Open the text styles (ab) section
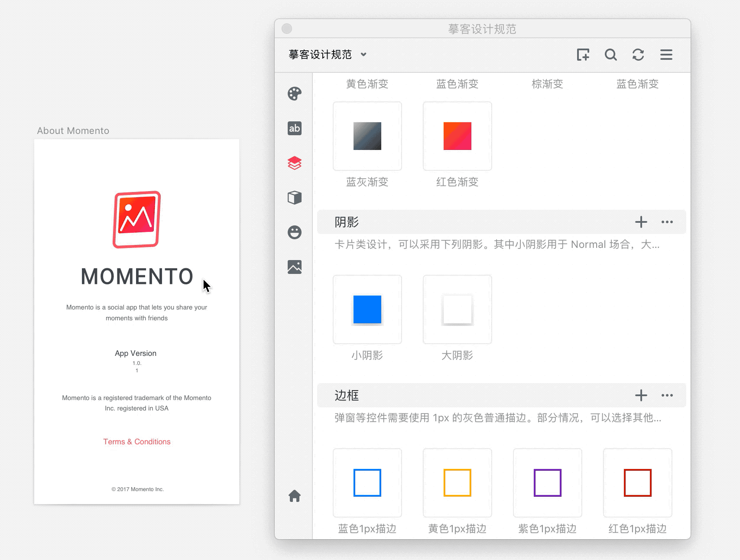 pyautogui.click(x=295, y=128)
